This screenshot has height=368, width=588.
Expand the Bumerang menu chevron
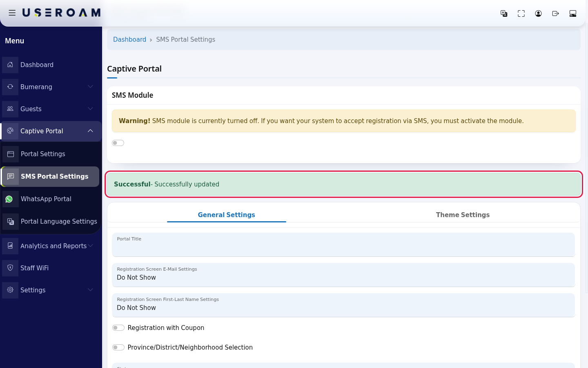click(90, 87)
